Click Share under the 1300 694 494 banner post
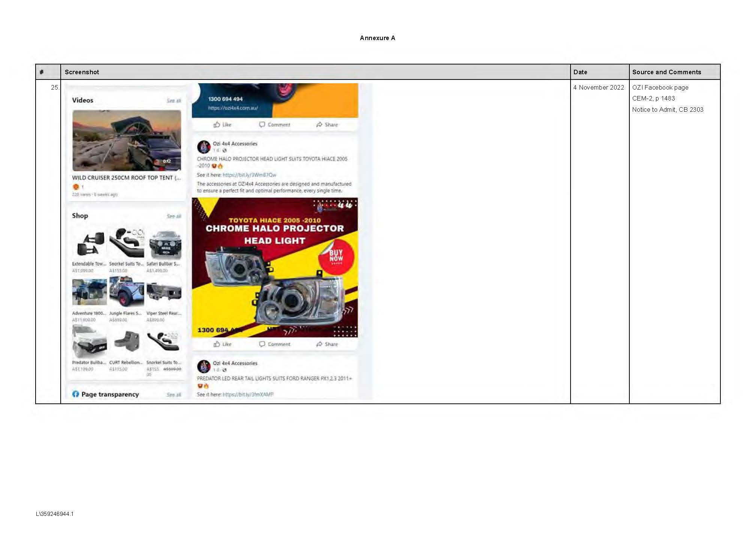The image size is (756, 535). pos(327,124)
